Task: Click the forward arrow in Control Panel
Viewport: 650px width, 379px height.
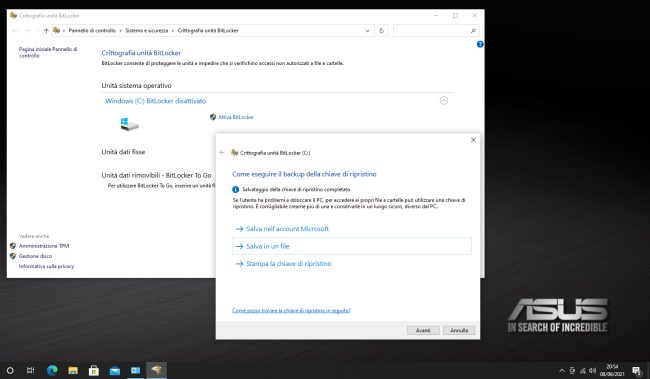Action: tap(27, 31)
